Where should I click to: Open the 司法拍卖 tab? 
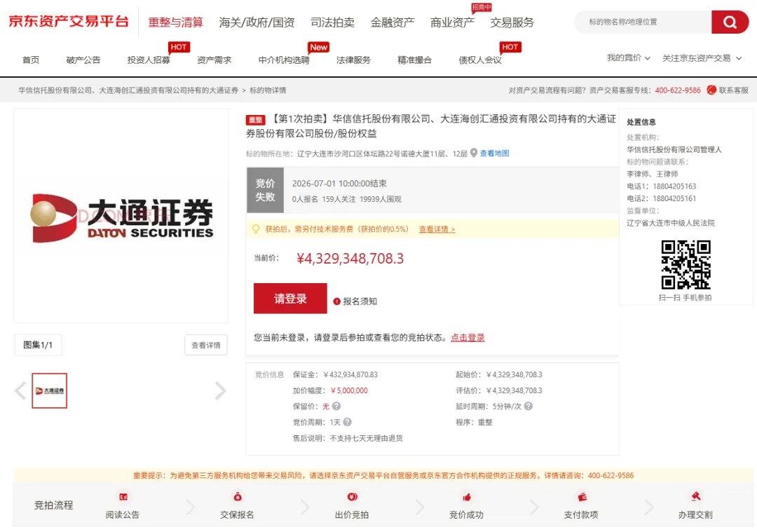332,22
